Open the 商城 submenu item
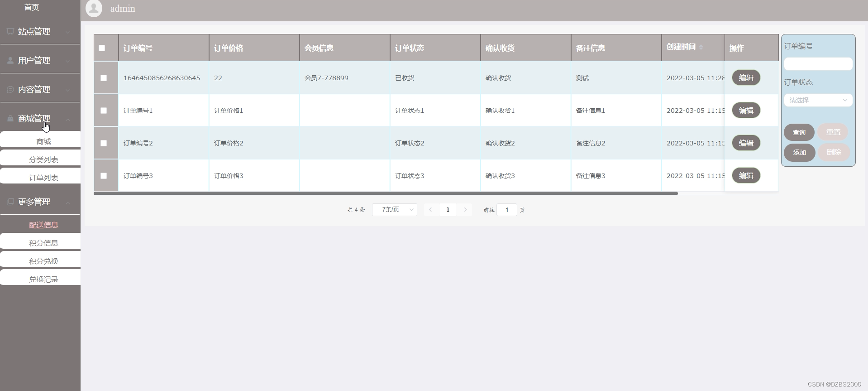Screen dimensions: 868x391 pos(40,140)
